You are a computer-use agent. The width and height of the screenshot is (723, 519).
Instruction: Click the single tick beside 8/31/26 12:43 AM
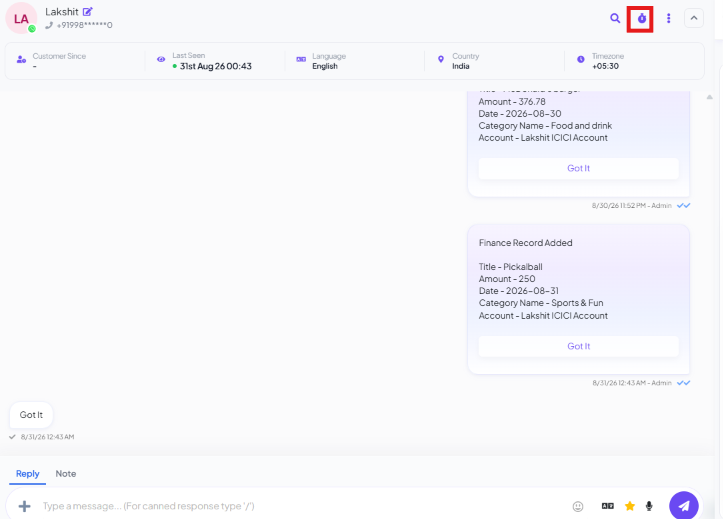(x=12, y=436)
